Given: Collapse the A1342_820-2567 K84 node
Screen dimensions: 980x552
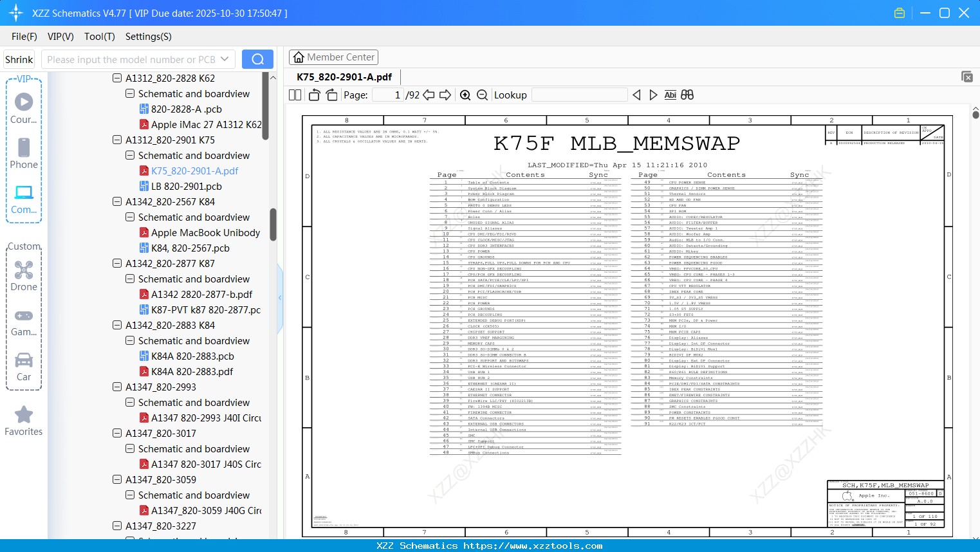Looking at the screenshot, I should (117, 201).
